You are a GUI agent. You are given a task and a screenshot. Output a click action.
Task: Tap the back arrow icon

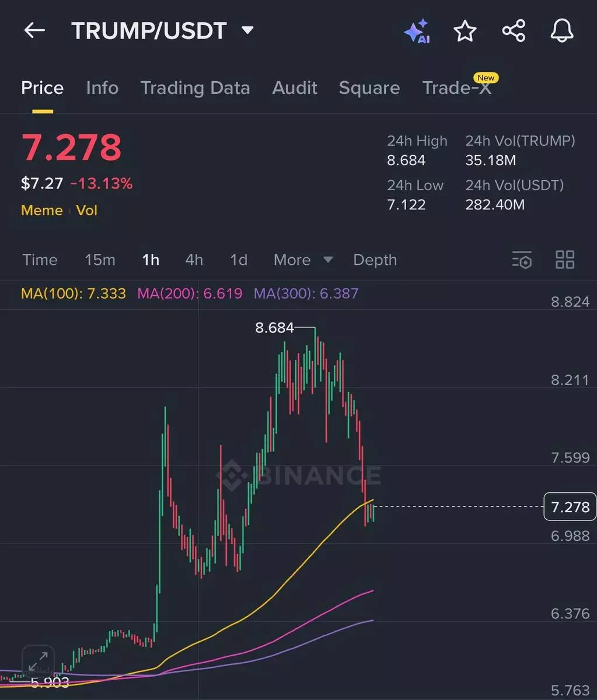click(34, 30)
